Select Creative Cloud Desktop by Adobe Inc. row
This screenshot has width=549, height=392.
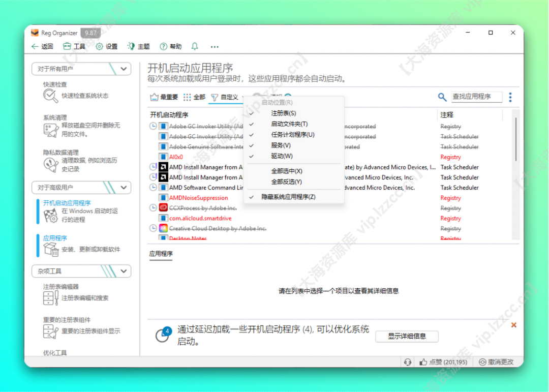pyautogui.click(x=218, y=228)
